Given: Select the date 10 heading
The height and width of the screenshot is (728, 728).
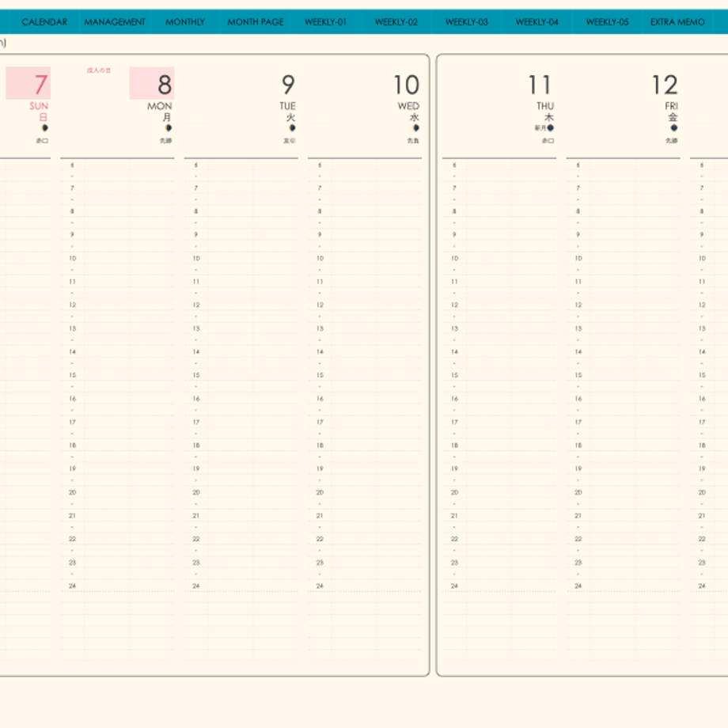Looking at the screenshot, I should click(406, 85).
